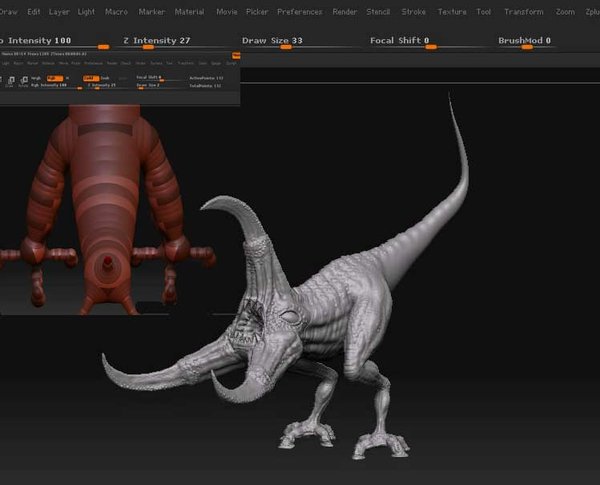This screenshot has height=485, width=600.
Task: Open the Preferences menu
Action: pyautogui.click(x=300, y=12)
